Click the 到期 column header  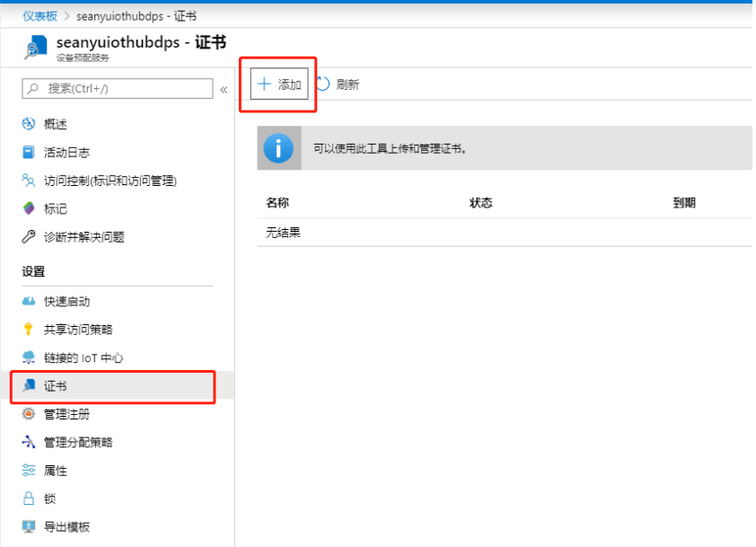[x=684, y=203]
